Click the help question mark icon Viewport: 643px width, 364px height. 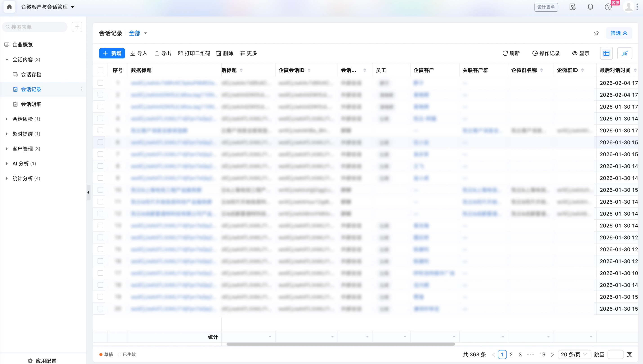(x=608, y=7)
